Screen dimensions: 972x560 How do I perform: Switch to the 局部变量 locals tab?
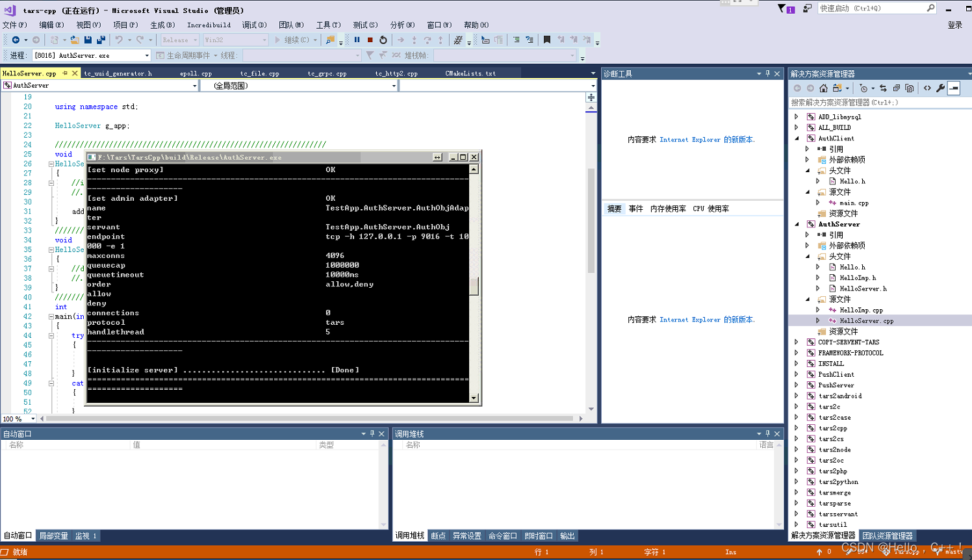tap(53, 536)
